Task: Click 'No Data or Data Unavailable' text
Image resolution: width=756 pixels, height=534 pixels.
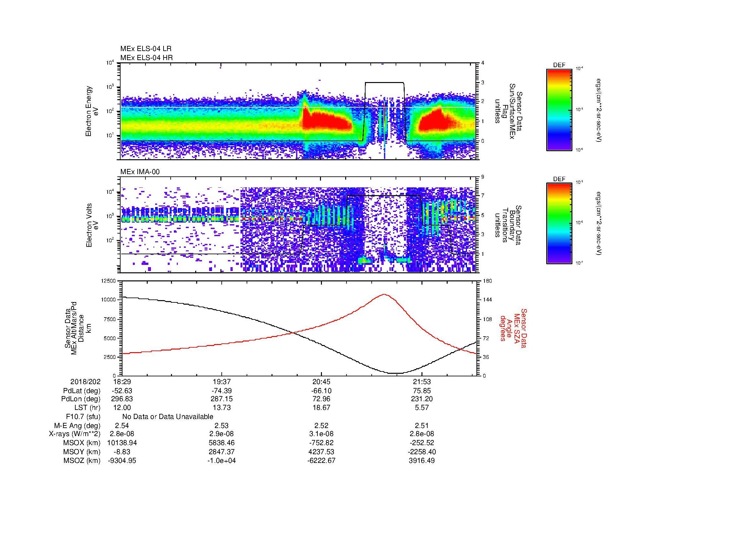Action: [x=168, y=417]
